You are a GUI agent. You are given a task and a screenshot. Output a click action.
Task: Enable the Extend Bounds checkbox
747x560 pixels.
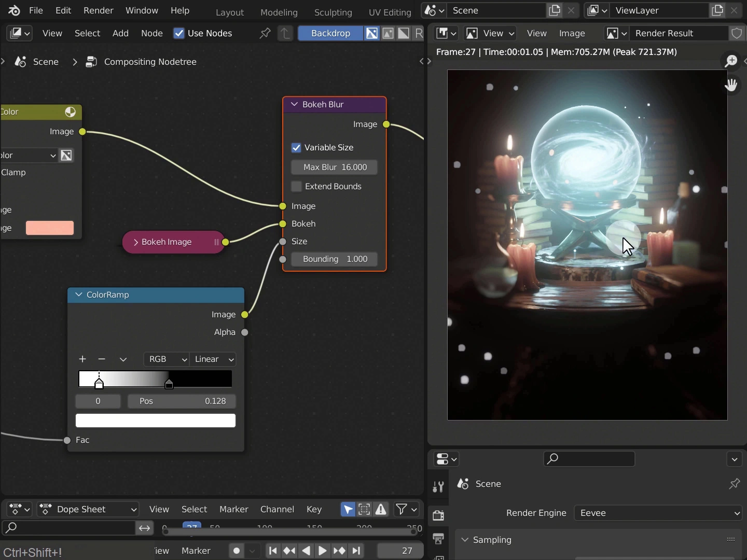[297, 187]
